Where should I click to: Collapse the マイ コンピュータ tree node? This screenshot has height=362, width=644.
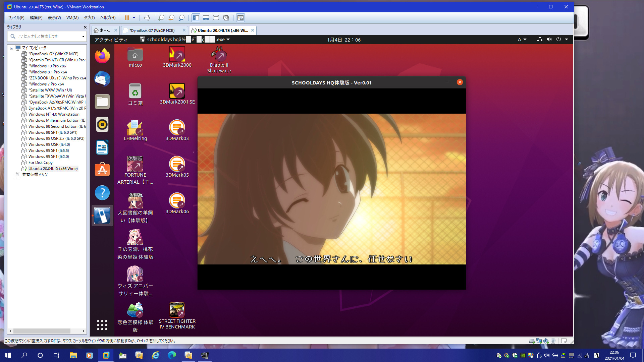[11, 48]
